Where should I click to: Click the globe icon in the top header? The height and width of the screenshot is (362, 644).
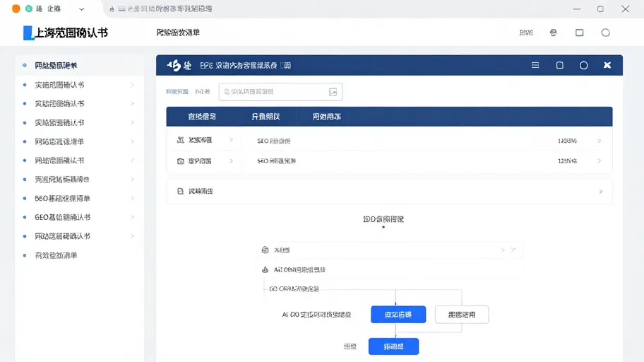click(553, 33)
